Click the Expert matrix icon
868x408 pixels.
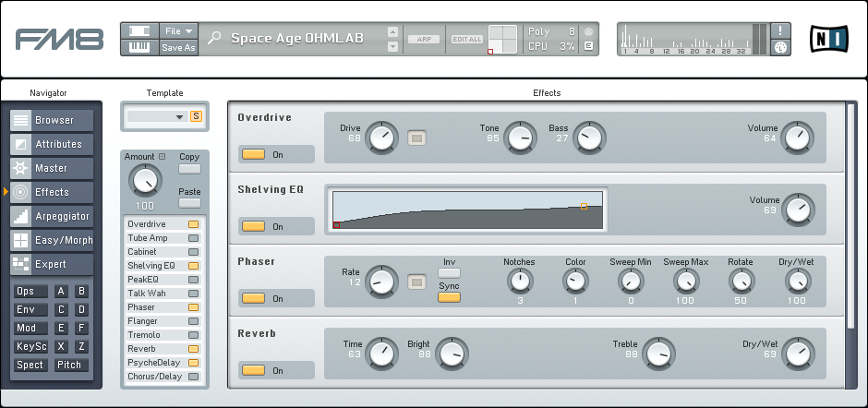coord(21,265)
